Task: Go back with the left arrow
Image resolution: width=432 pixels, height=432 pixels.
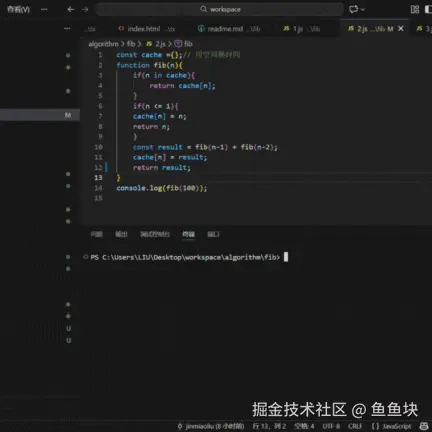Action: pyautogui.click(x=71, y=9)
